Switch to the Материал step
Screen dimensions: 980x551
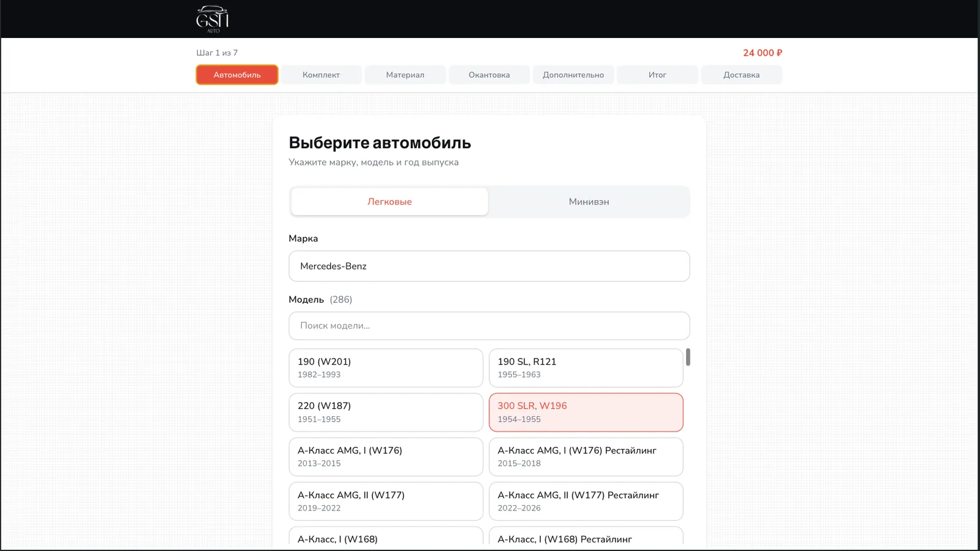[405, 75]
